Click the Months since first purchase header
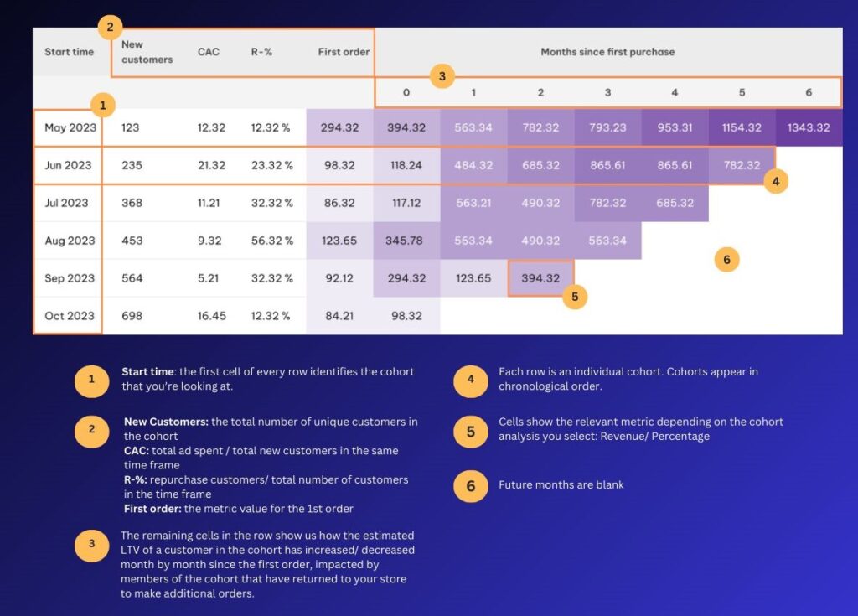Image resolution: width=858 pixels, height=616 pixels. [x=607, y=52]
